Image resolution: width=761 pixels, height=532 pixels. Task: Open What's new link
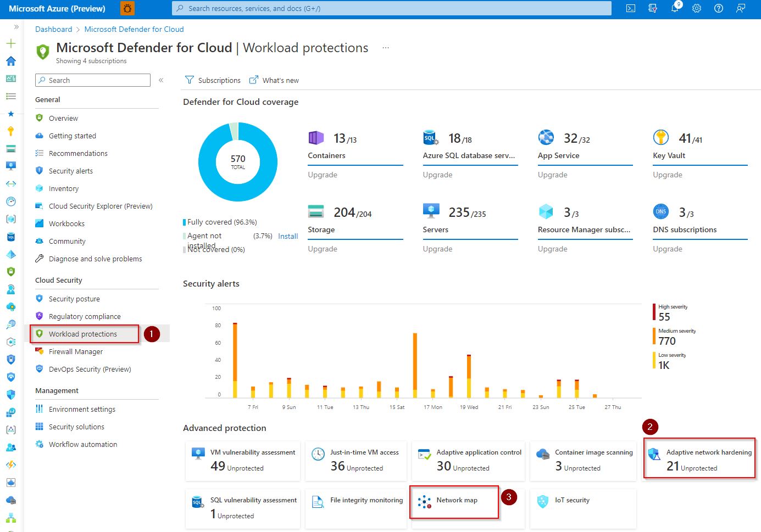point(280,80)
